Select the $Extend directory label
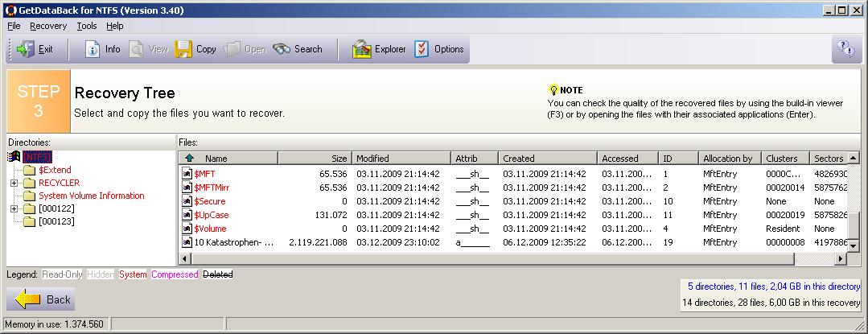This screenshot has width=868, height=334. pos(55,170)
